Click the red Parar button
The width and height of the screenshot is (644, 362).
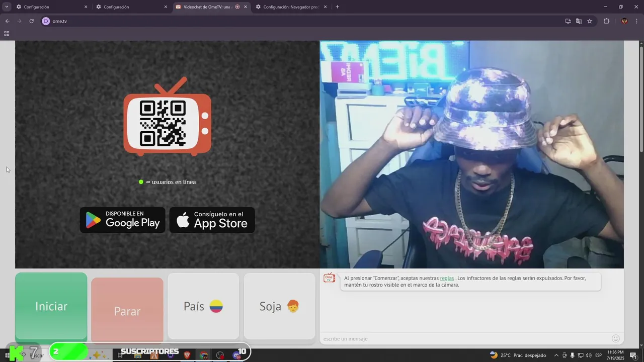[x=127, y=311]
